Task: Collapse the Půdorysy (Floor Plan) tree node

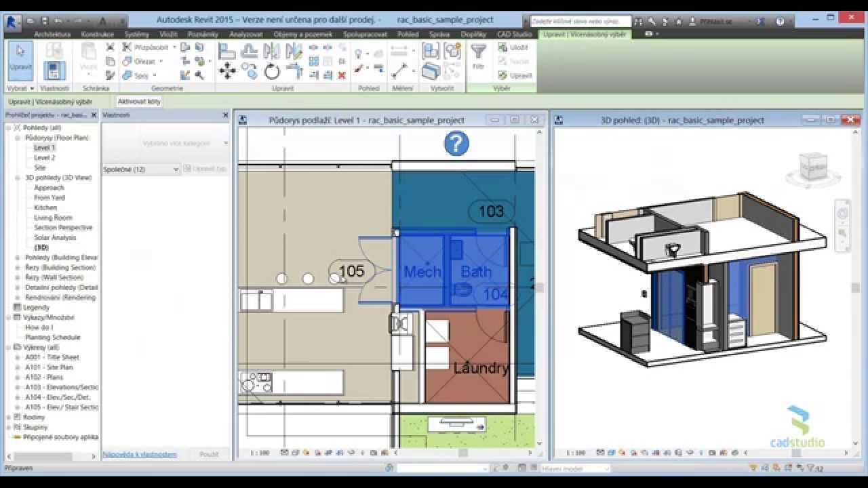Action: [19, 138]
